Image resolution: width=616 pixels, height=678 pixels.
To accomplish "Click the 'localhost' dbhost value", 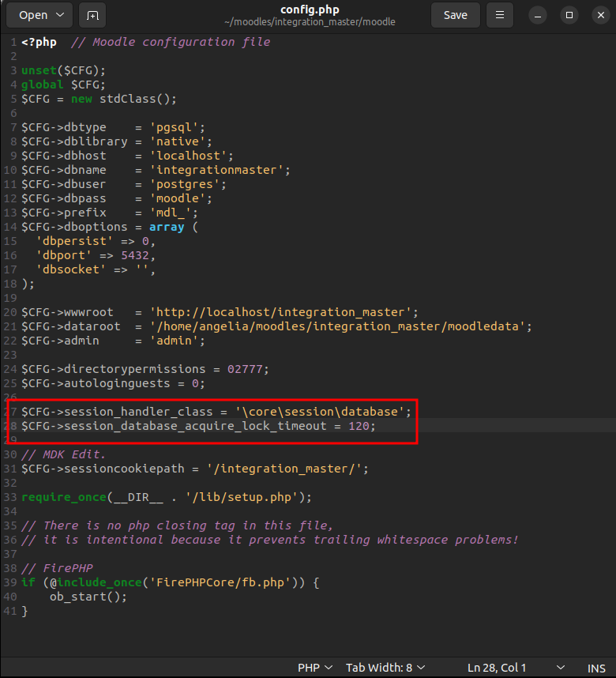I will pyautogui.click(x=188, y=156).
